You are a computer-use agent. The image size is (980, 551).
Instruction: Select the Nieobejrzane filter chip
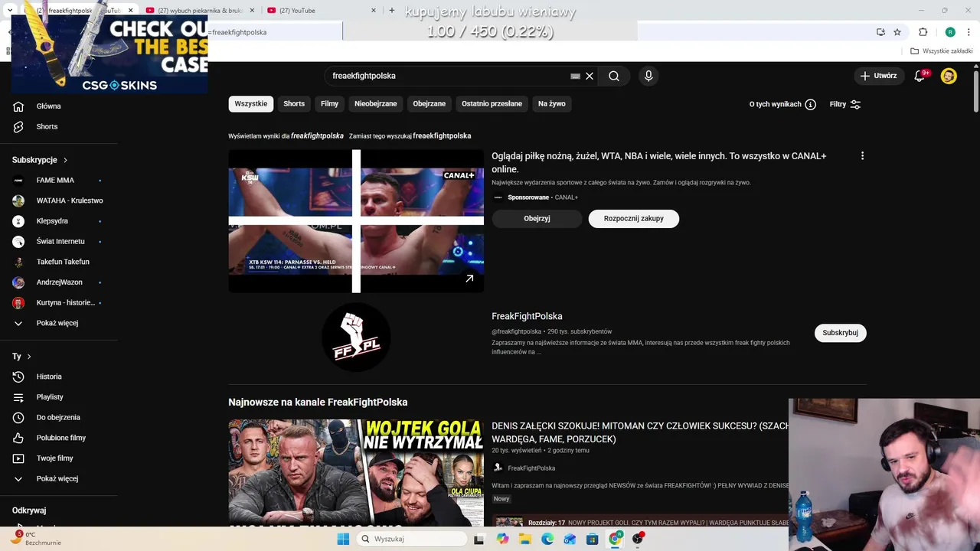tap(376, 104)
